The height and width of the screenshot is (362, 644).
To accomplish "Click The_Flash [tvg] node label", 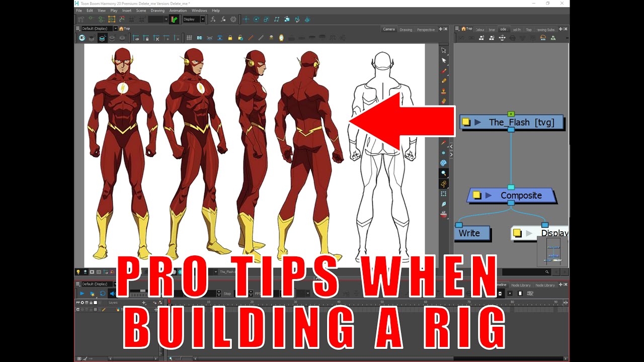I will 522,122.
